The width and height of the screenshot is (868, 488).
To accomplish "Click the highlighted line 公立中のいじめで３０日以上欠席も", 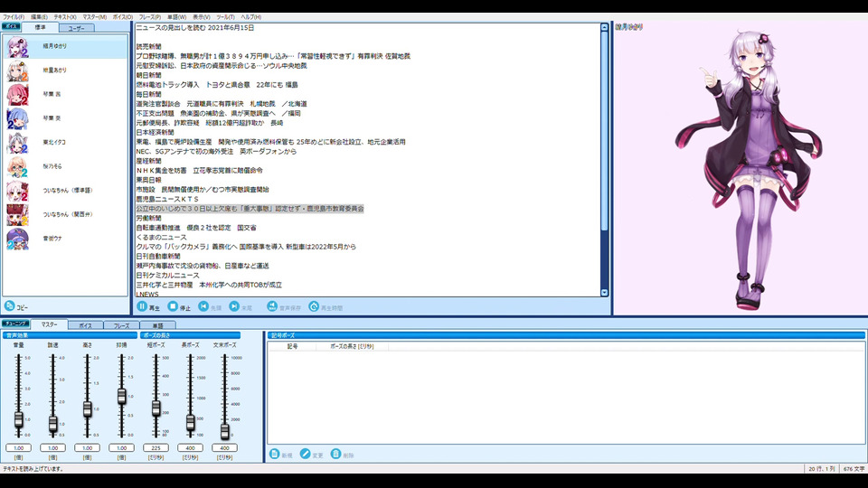I will tap(250, 209).
